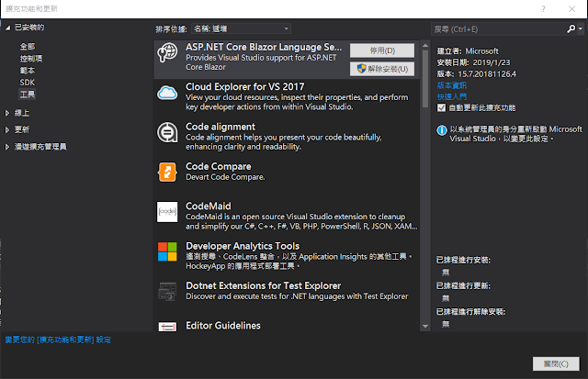The height and width of the screenshot is (379, 588).
Task: Open the search options dropdown arrow
Action: click(581, 28)
